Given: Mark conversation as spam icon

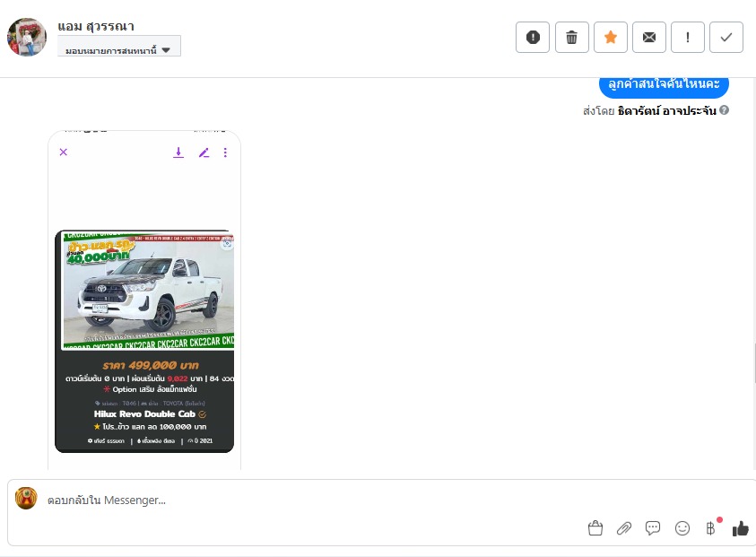Looking at the screenshot, I should point(533,37).
